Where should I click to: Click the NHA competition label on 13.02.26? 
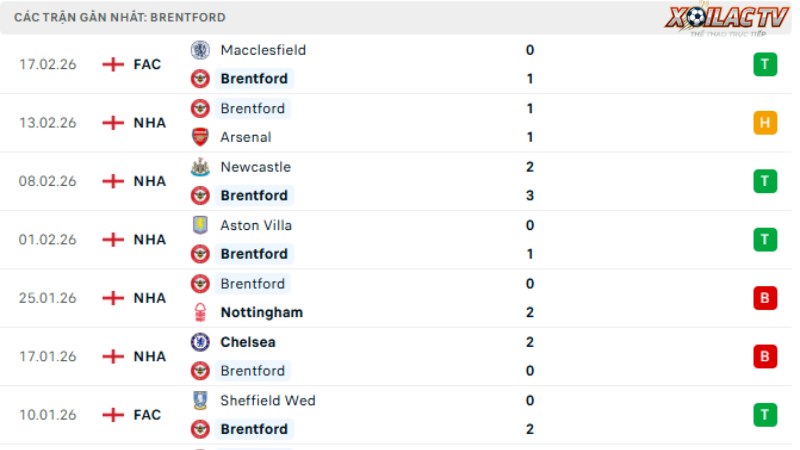[x=149, y=123]
